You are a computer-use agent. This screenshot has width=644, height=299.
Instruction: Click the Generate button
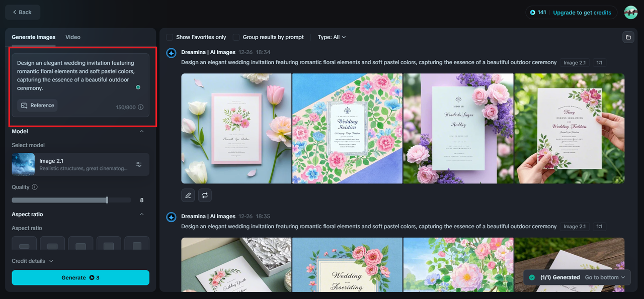click(80, 277)
